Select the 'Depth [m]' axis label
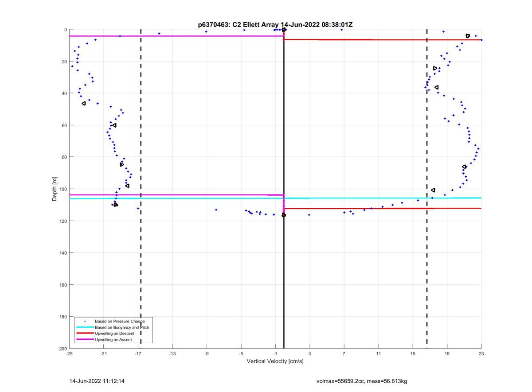Viewport: 532px width, 392px height. click(x=55, y=189)
